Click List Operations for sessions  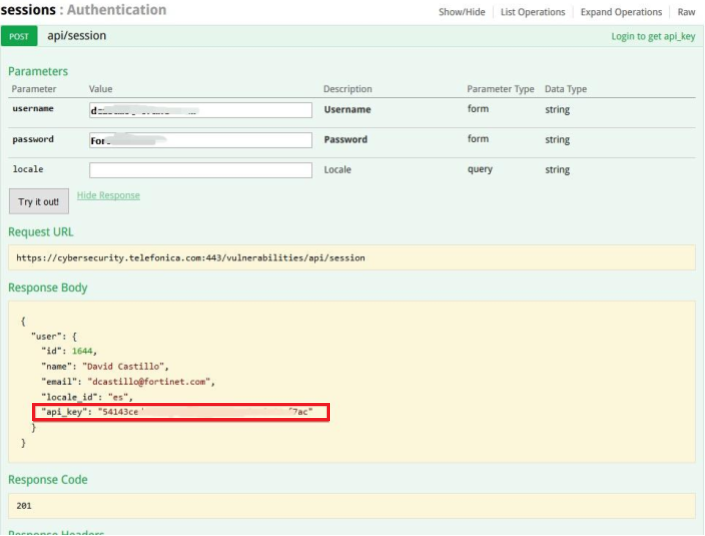pyautogui.click(x=532, y=12)
